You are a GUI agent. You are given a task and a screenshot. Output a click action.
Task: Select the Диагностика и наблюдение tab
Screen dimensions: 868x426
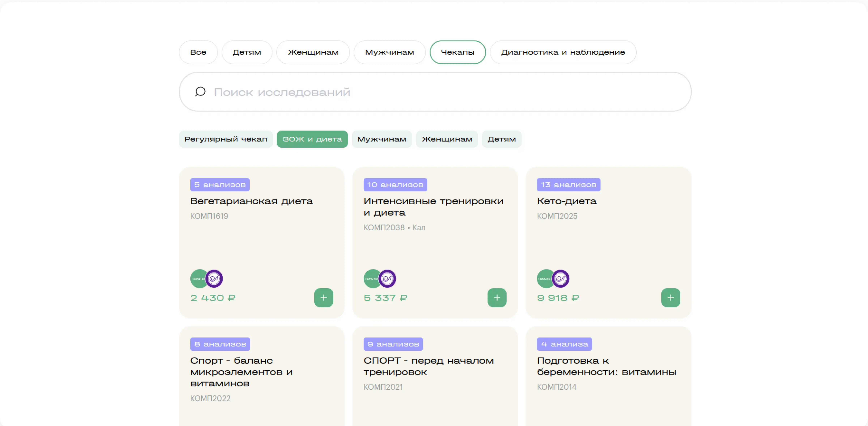point(563,52)
